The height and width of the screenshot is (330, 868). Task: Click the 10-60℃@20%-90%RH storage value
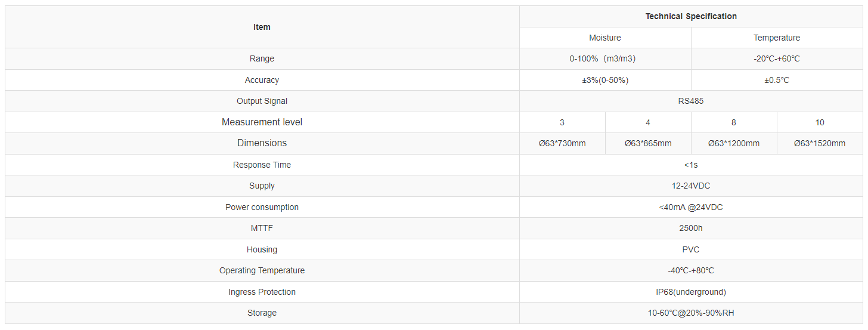click(691, 313)
